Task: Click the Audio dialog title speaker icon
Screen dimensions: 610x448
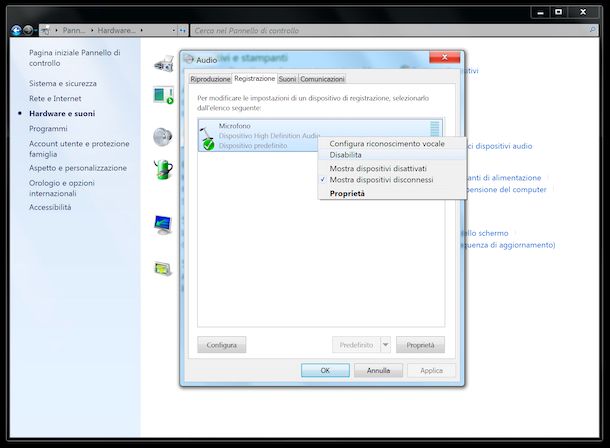Action: pyautogui.click(x=189, y=60)
